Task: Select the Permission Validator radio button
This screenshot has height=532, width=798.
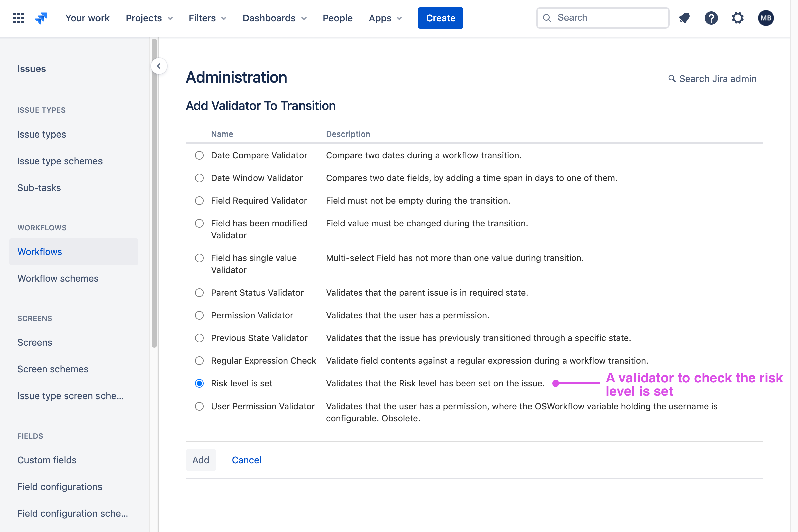Action: coord(199,315)
